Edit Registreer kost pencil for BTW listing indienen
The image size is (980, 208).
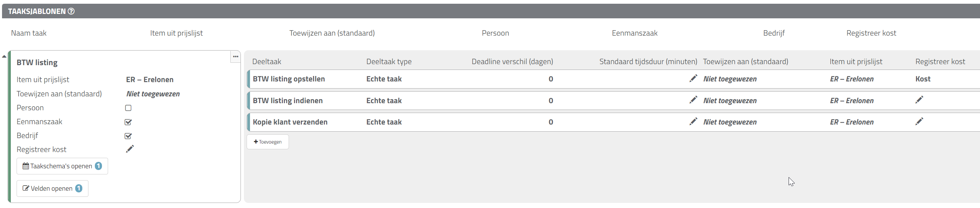pos(919,100)
